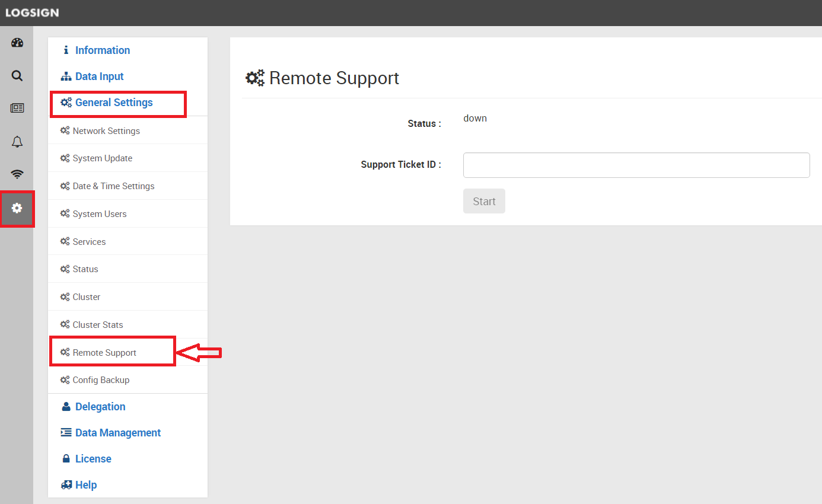Click gears icon beside Config Backup

65,380
